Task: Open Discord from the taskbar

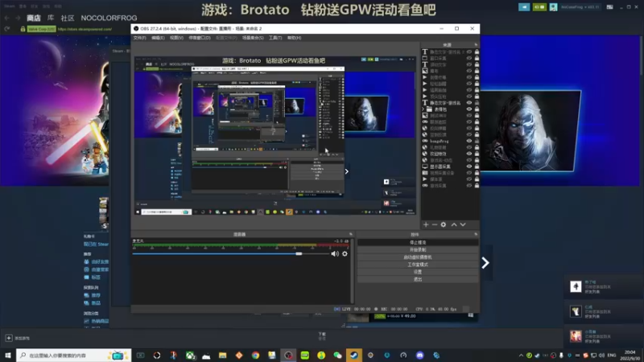Action: [x=419, y=356]
